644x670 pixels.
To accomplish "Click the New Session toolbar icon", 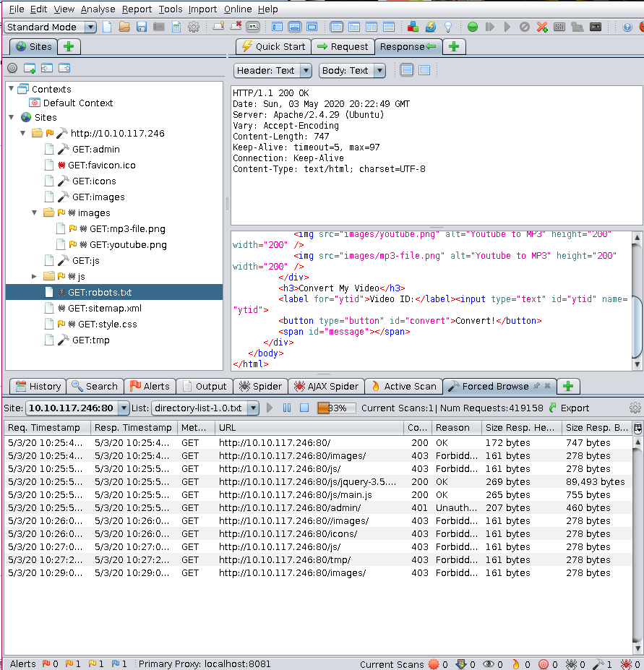I will 107,27.
